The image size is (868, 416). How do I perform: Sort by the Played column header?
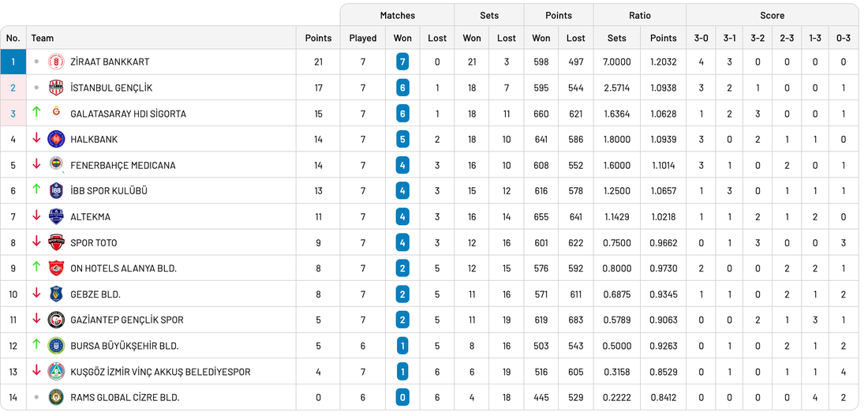[x=363, y=38]
